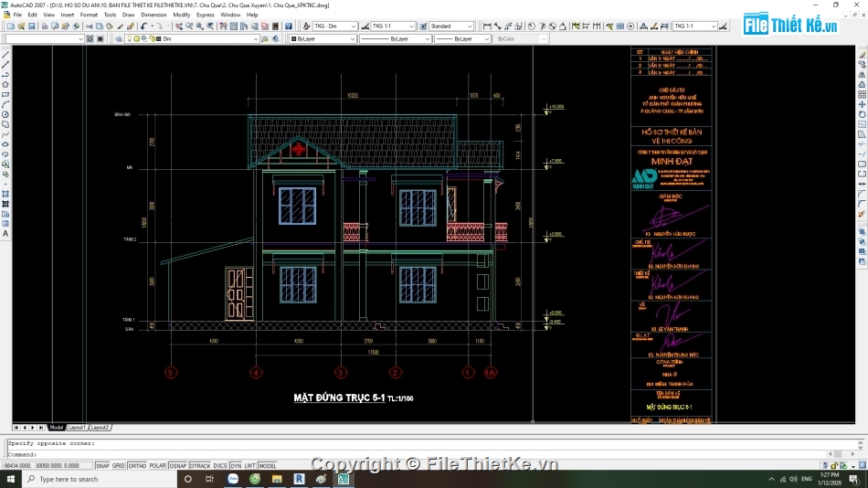868x488 pixels.
Task: Toggle SNAP mode in status bar
Action: pyautogui.click(x=102, y=466)
